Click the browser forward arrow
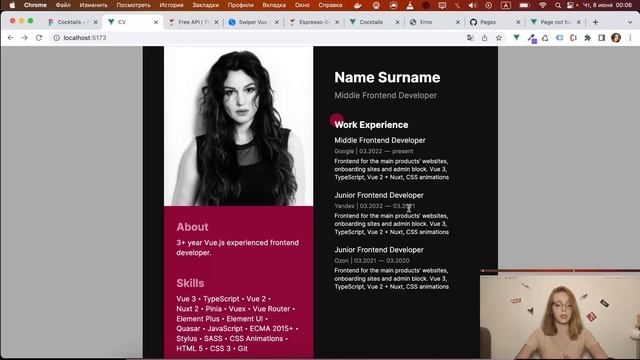The image size is (640, 360). tap(24, 38)
